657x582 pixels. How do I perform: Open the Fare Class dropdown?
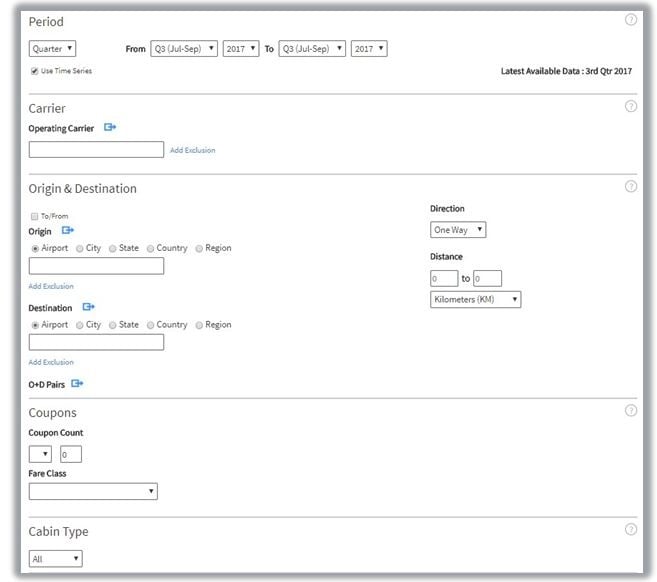click(x=93, y=491)
